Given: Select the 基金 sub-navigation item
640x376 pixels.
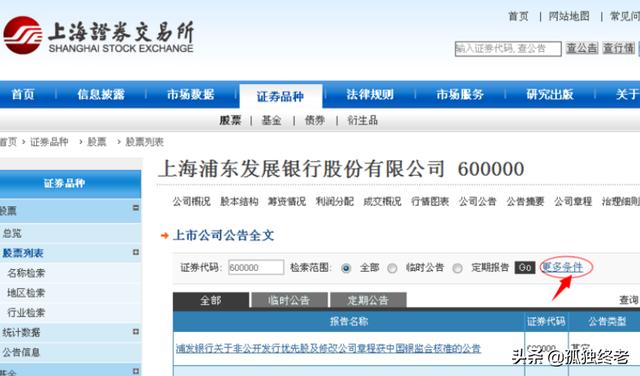Looking at the screenshot, I should [x=271, y=120].
